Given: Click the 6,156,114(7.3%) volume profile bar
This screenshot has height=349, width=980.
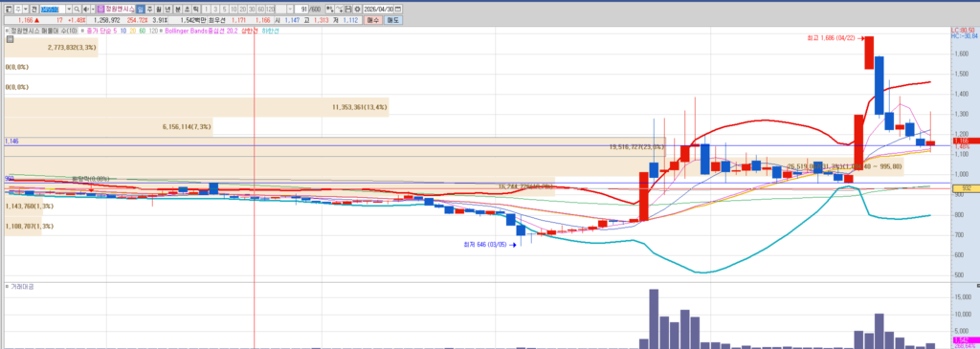Looking at the screenshot, I should pos(109,127).
